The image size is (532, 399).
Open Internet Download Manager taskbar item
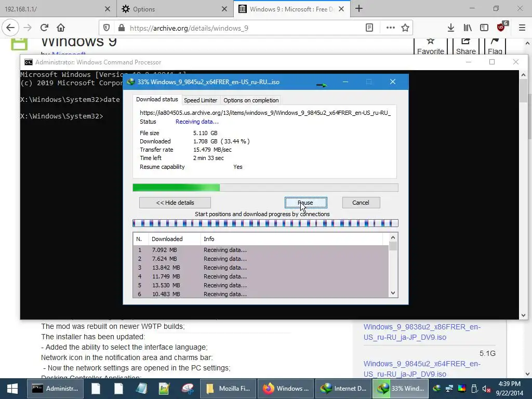343,389
